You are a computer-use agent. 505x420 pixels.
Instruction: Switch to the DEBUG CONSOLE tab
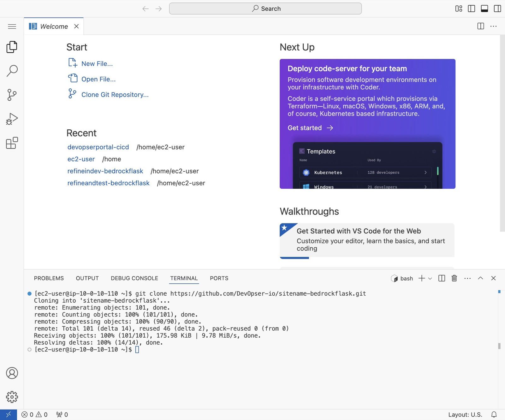point(134,278)
